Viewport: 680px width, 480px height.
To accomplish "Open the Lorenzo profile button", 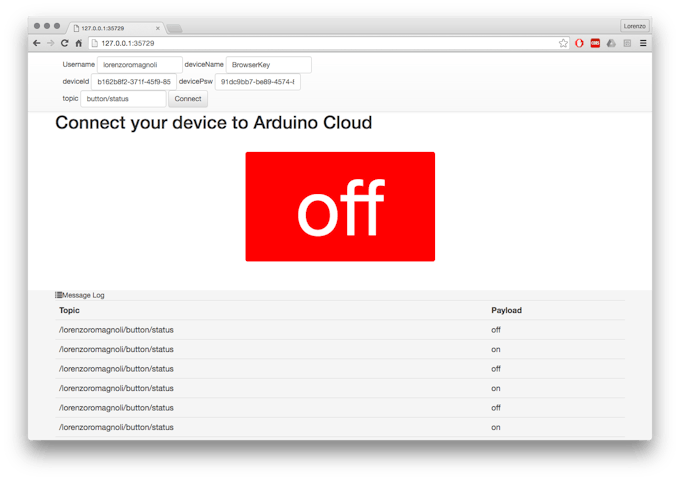I will point(634,26).
